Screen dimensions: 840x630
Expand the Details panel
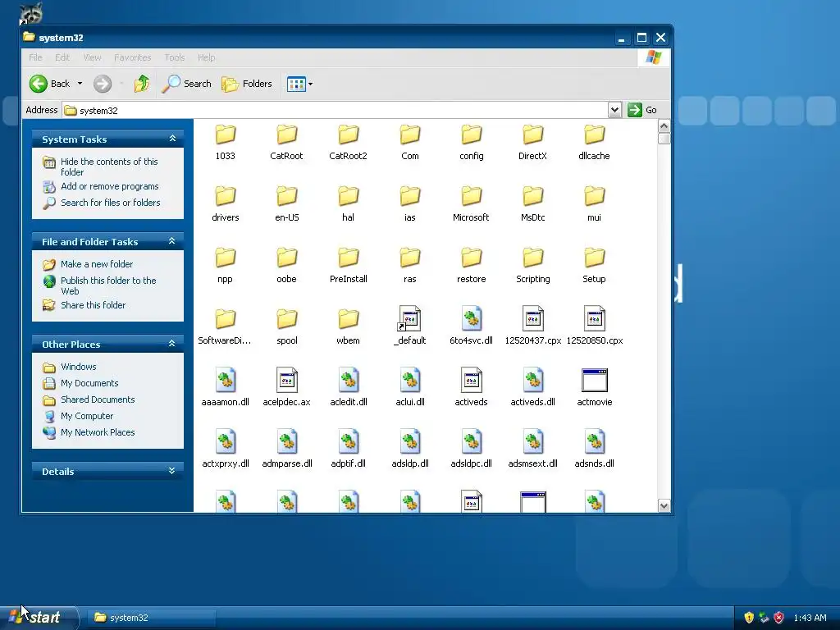tap(172, 471)
